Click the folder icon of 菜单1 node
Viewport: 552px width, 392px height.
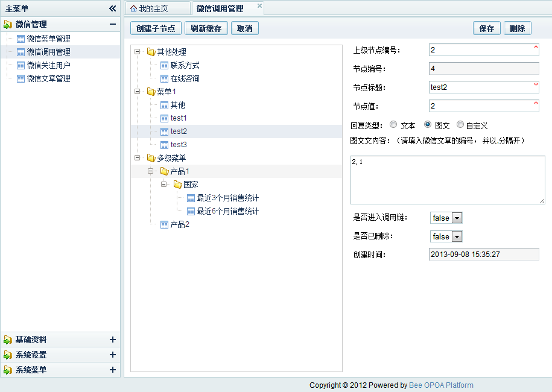coord(152,92)
